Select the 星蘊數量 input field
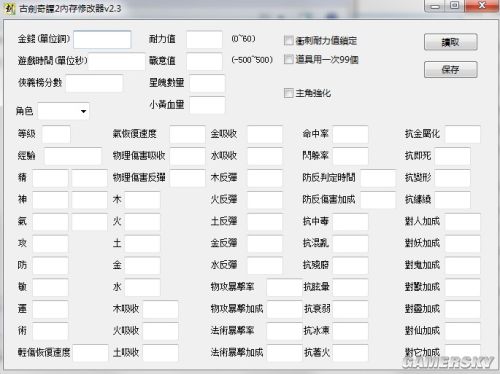The width and height of the screenshot is (500, 374). pyautogui.click(x=207, y=83)
